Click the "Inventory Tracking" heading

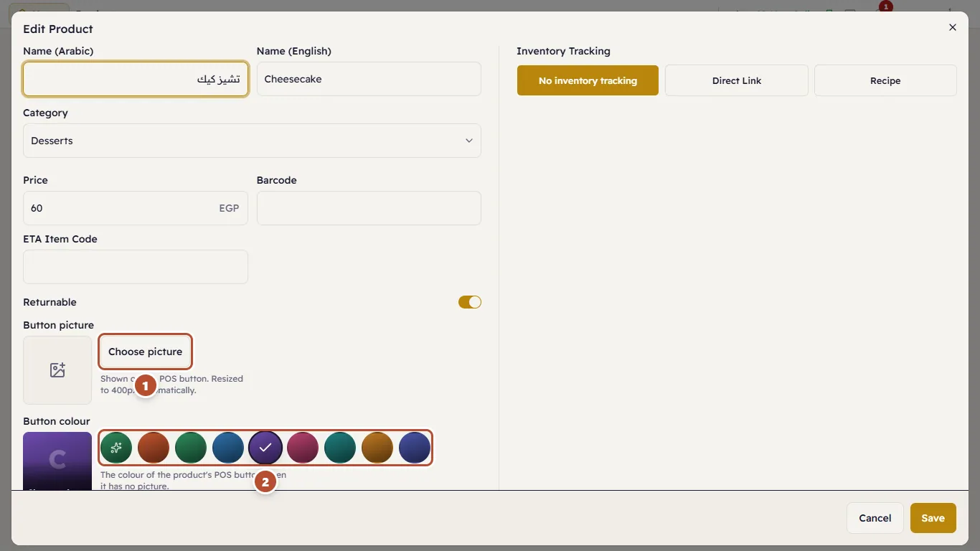tap(563, 51)
